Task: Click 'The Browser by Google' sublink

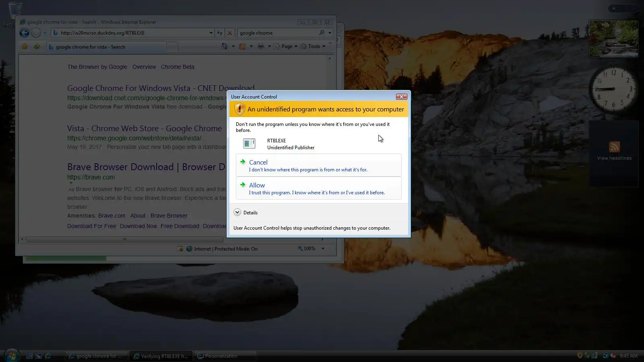Action: click(x=97, y=67)
